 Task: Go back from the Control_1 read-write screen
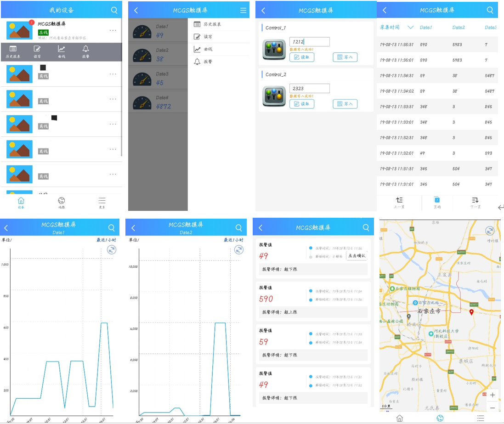point(263,11)
